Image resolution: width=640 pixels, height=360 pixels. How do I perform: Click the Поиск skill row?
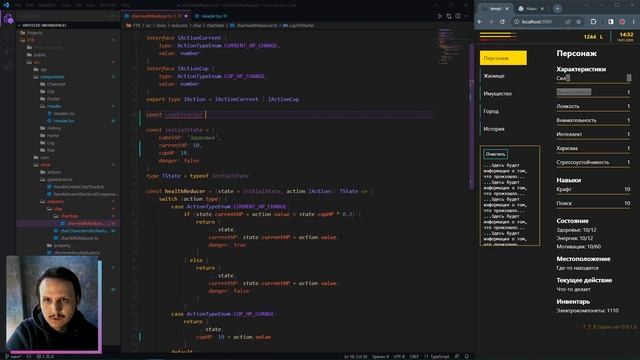point(593,203)
